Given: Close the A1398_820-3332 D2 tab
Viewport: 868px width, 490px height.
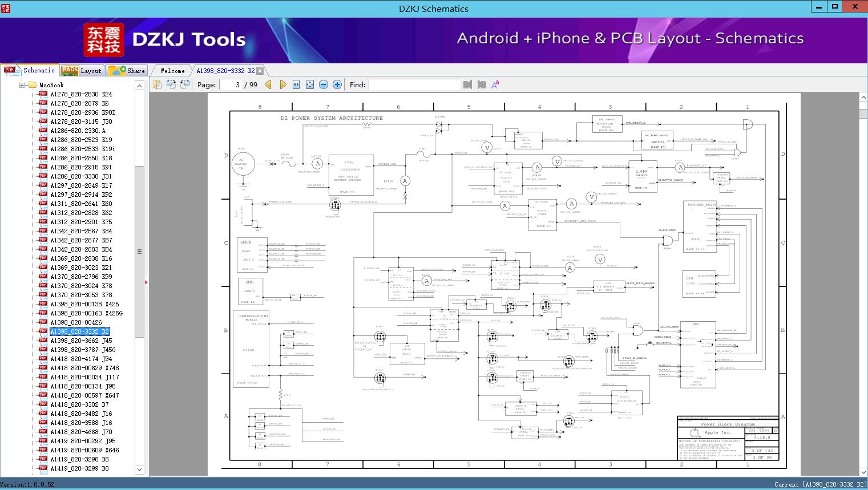Looking at the screenshot, I should pyautogui.click(x=260, y=71).
